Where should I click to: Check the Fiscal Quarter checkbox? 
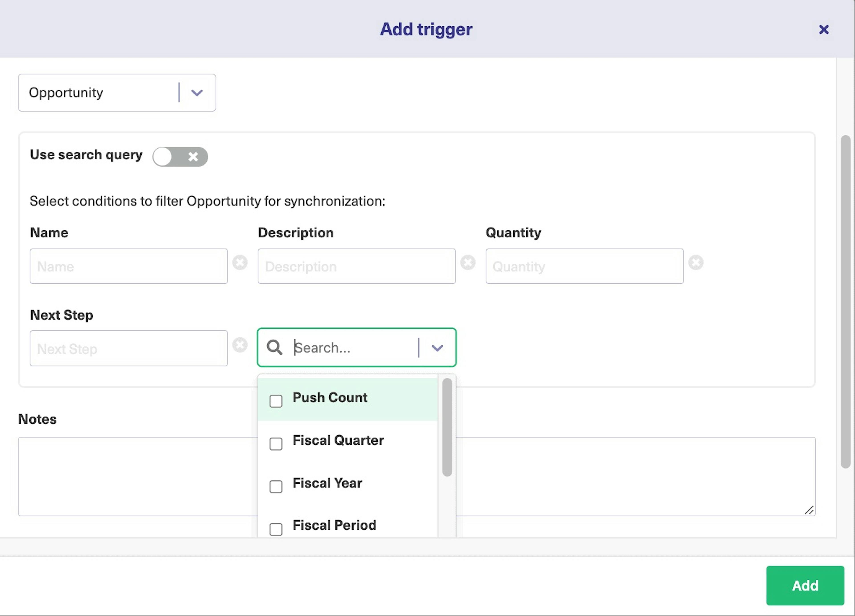276,443
